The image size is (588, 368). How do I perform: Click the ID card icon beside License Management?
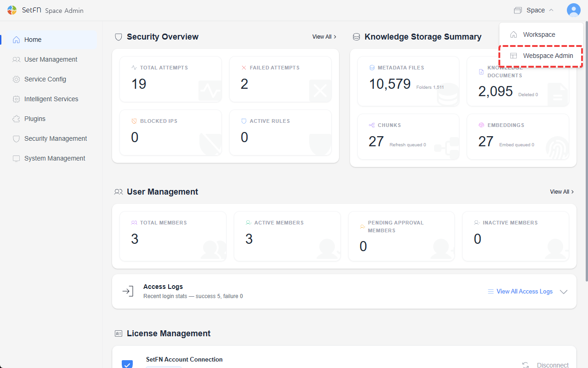click(119, 333)
